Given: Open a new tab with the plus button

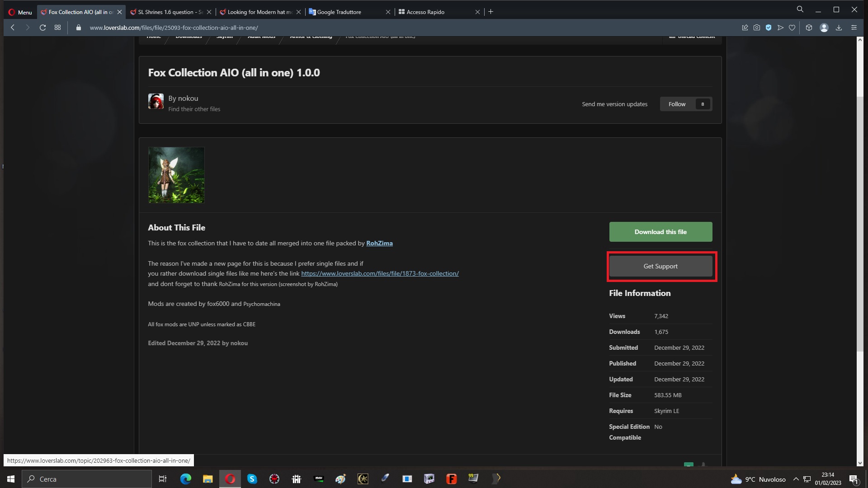Looking at the screenshot, I should point(491,12).
